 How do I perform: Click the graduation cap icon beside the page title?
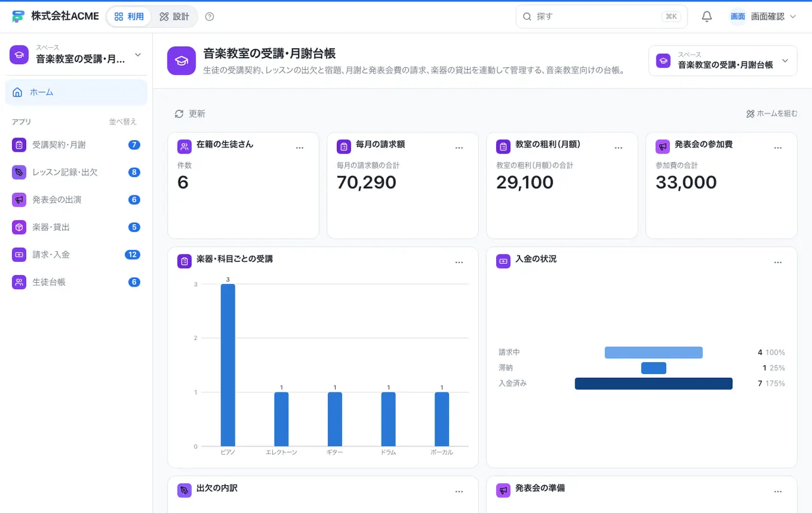click(181, 61)
